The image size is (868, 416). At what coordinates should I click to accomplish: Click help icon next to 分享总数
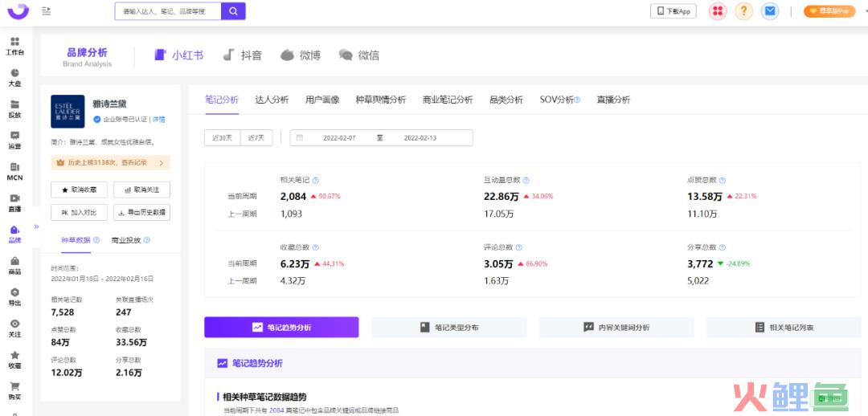pos(722,248)
